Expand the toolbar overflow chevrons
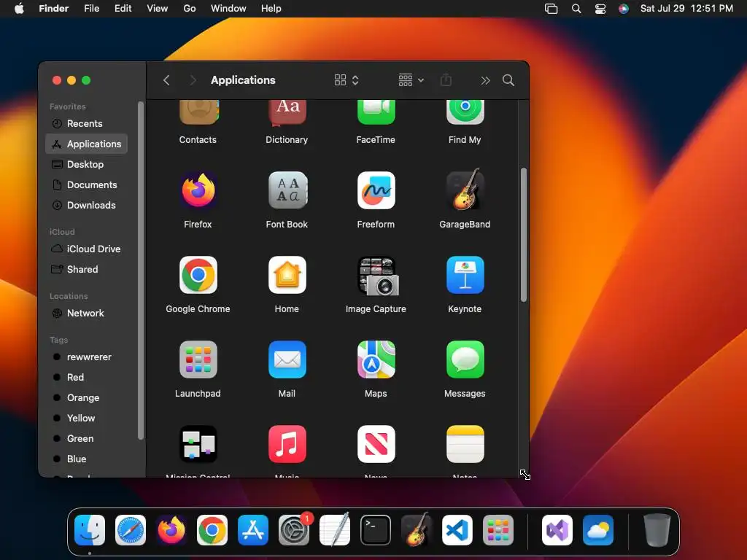Image resolution: width=747 pixels, height=560 pixels. (x=485, y=80)
